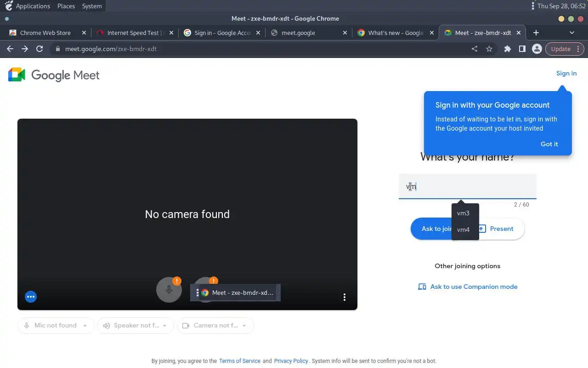This screenshot has width=588, height=368.
Task: Click the Sign in link
Action: point(566,73)
